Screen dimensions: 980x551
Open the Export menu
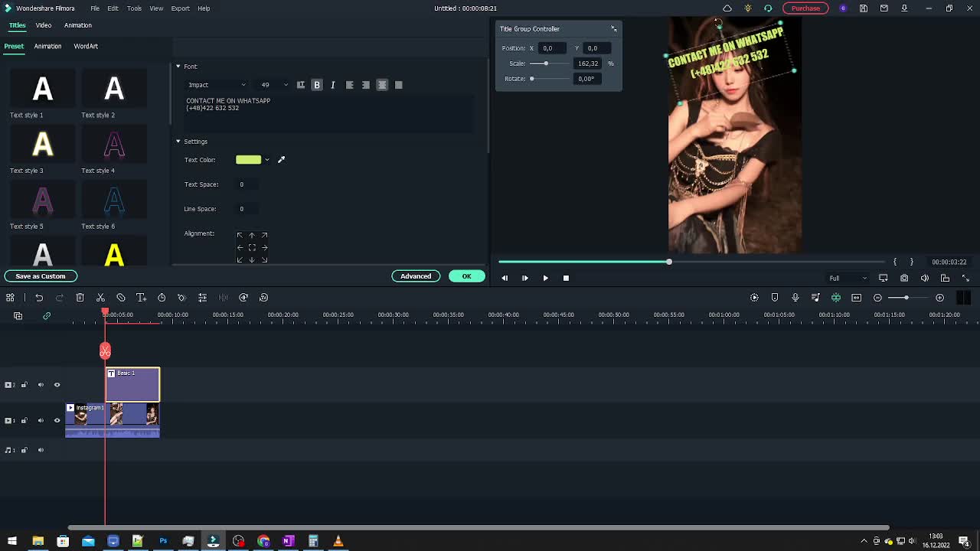(x=181, y=8)
